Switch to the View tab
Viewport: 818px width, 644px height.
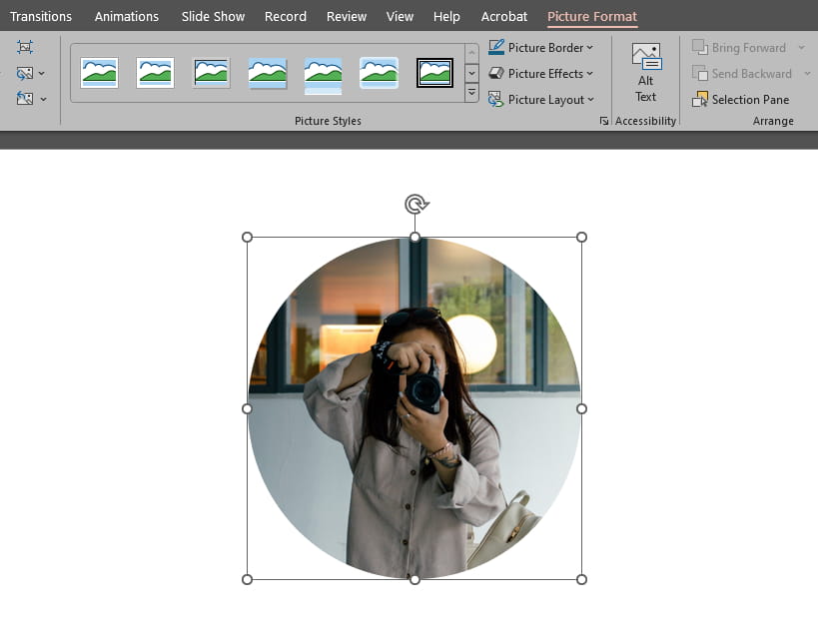click(400, 17)
